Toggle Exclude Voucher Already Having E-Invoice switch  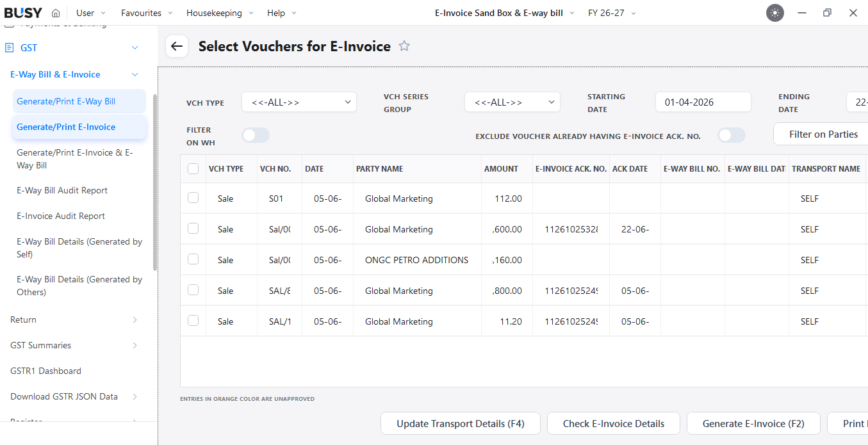732,135
